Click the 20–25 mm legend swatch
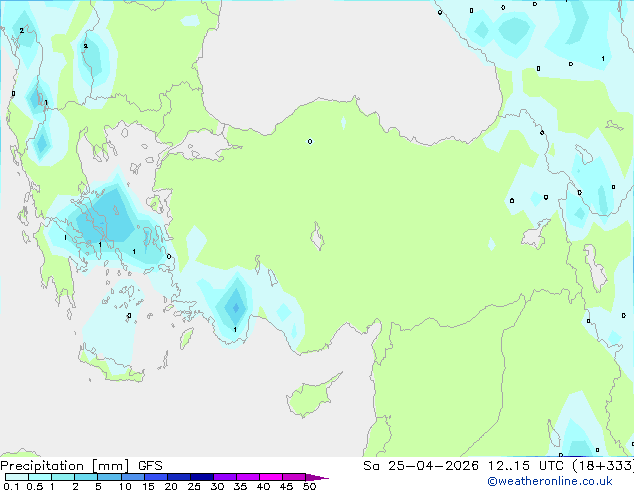 179,477
